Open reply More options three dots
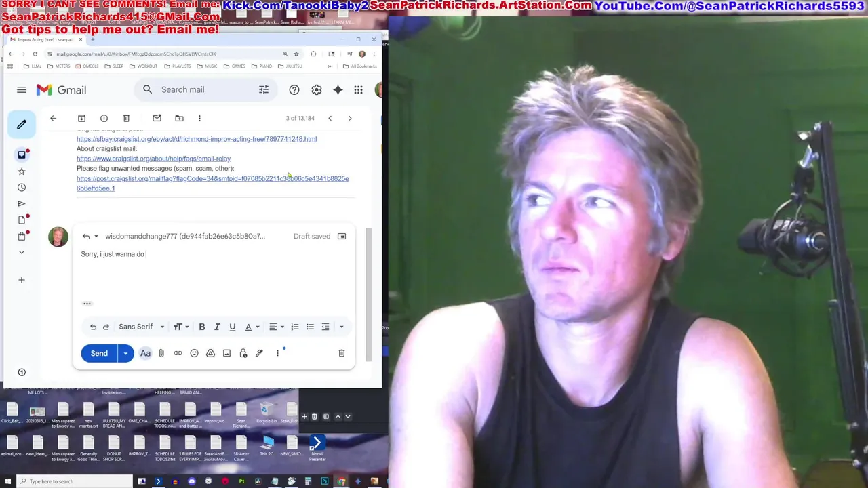The image size is (868, 488). (277, 353)
